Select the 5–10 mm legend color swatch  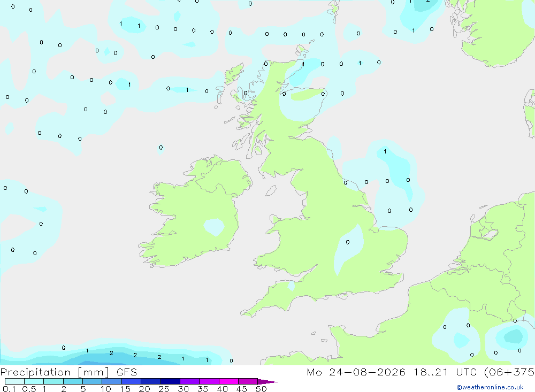(93, 381)
